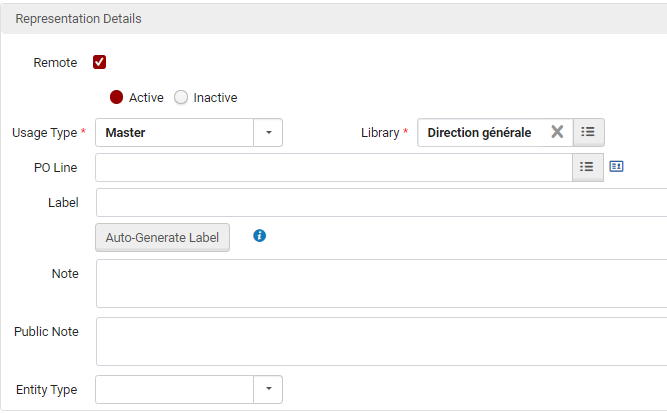The height and width of the screenshot is (413, 667).
Task: Click the Inactive label text
Action: (x=215, y=97)
